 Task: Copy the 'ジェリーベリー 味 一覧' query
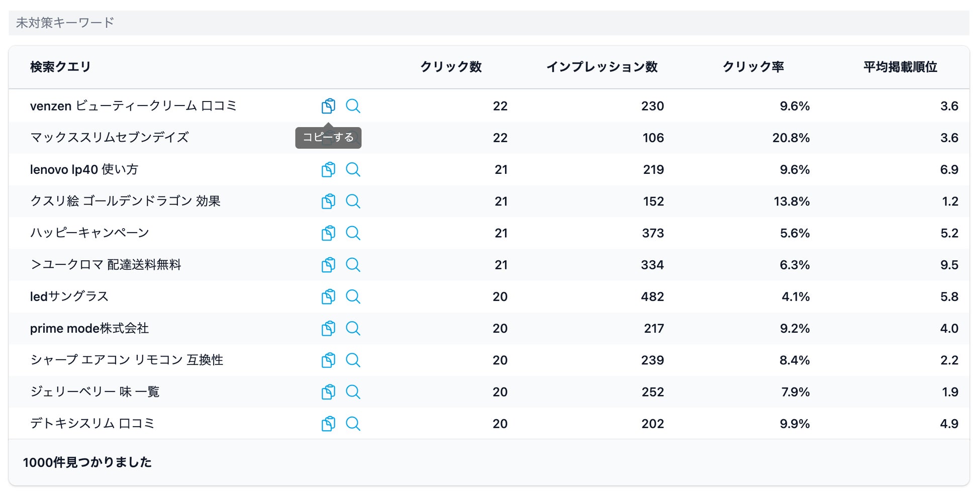pyautogui.click(x=328, y=392)
